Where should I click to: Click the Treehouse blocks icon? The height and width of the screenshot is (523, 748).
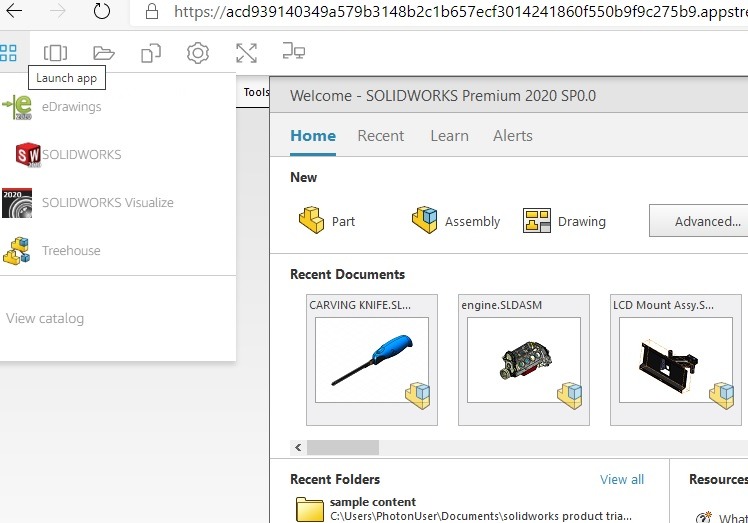coord(17,251)
